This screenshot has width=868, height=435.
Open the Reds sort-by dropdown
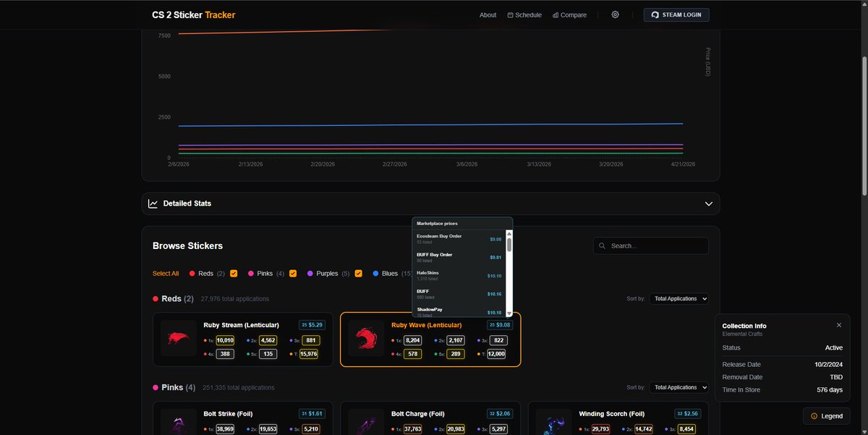[678, 298]
